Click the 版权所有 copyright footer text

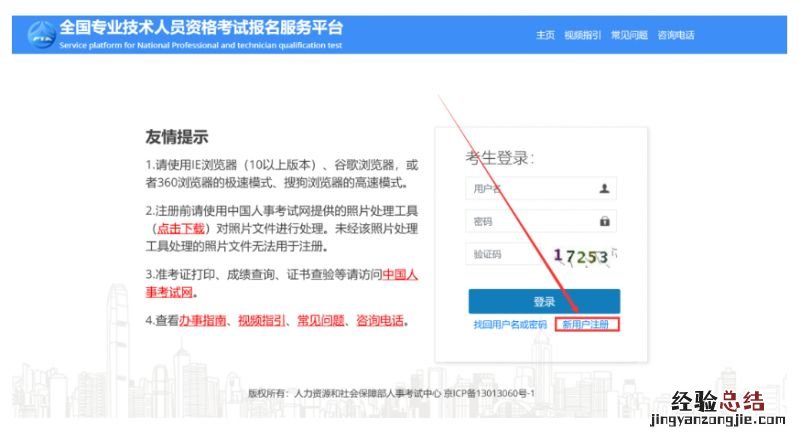coord(391,393)
